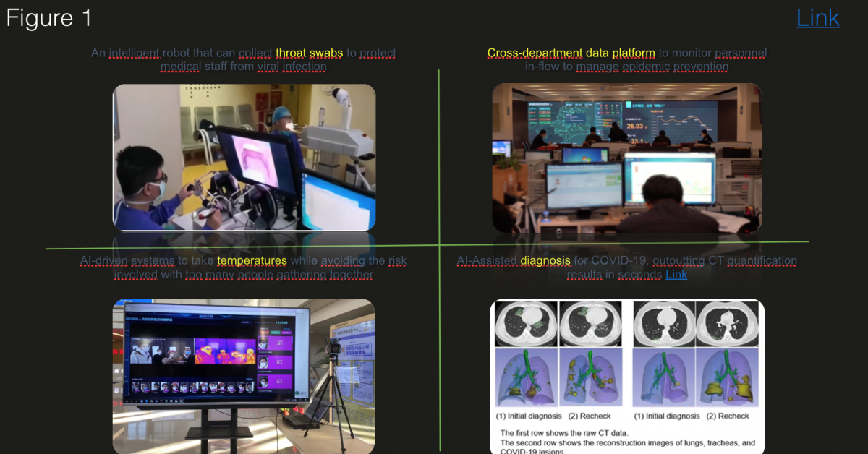
Task: Click the caption line starting 'The second row shows'
Action: pos(628,443)
